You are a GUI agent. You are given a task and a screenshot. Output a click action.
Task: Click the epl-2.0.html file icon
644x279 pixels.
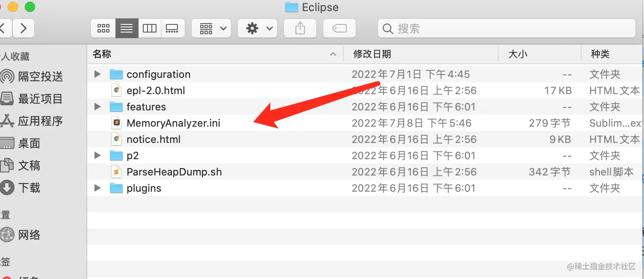116,90
